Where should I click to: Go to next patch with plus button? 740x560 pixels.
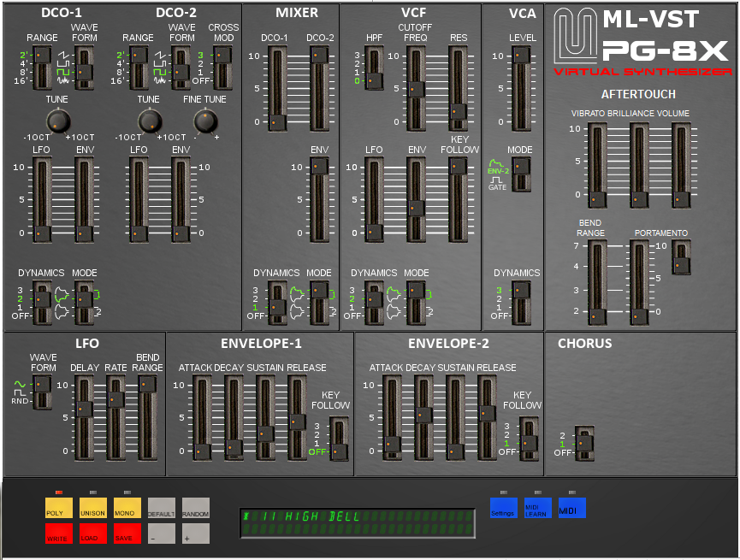pyautogui.click(x=196, y=533)
